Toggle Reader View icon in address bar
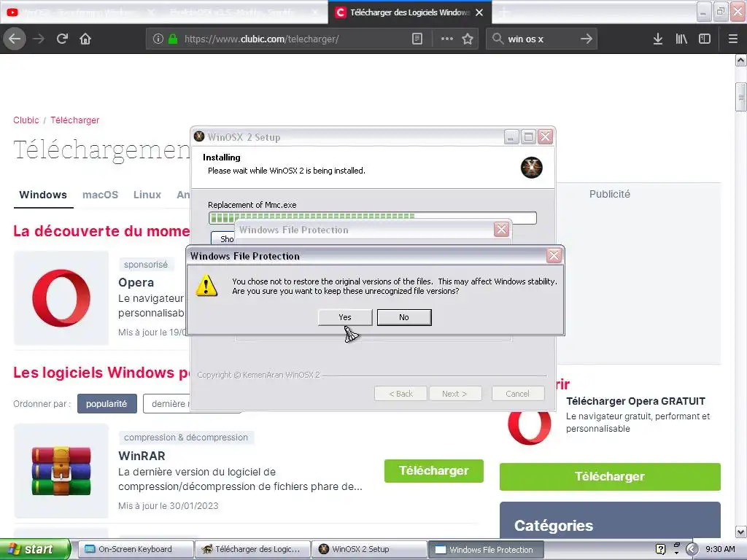This screenshot has height=560, width=747. [417, 39]
